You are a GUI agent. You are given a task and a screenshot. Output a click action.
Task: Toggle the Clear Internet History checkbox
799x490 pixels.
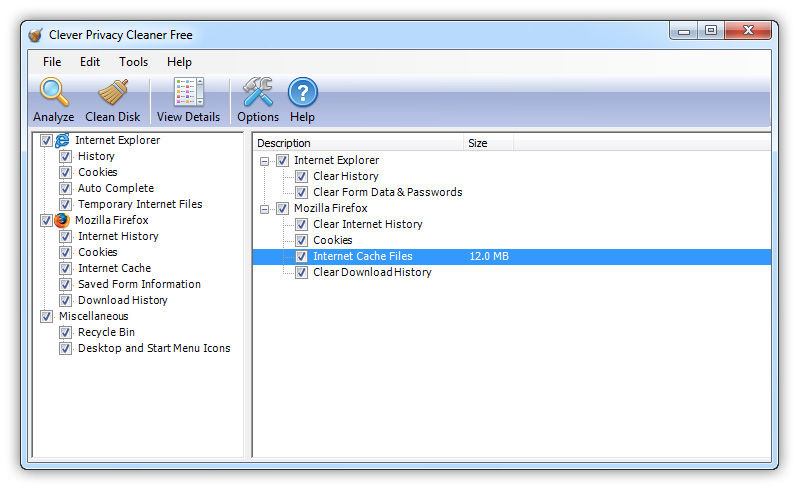[302, 225]
